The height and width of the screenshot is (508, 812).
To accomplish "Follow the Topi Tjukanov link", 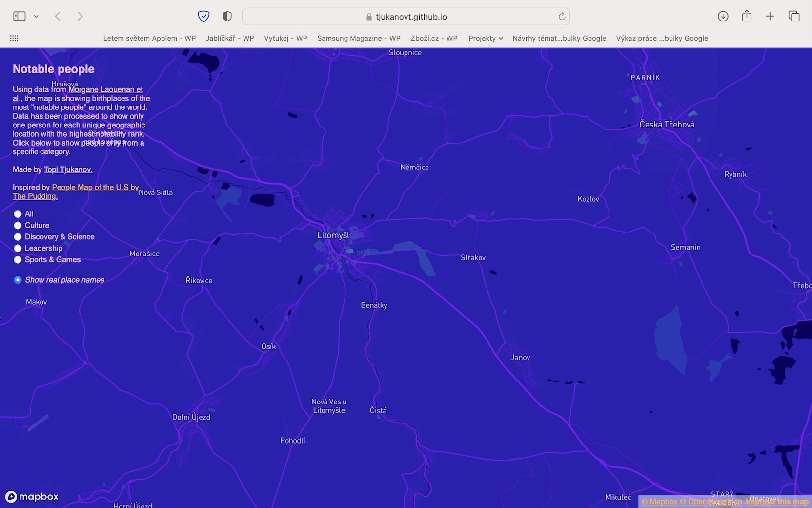I will [x=68, y=169].
